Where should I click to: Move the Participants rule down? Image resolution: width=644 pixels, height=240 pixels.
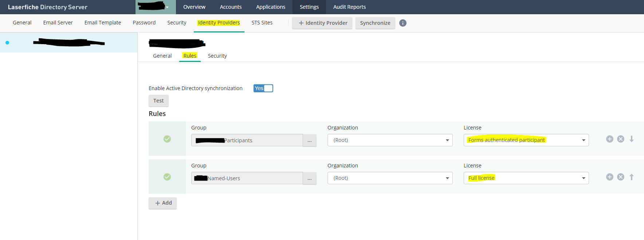pyautogui.click(x=632, y=139)
